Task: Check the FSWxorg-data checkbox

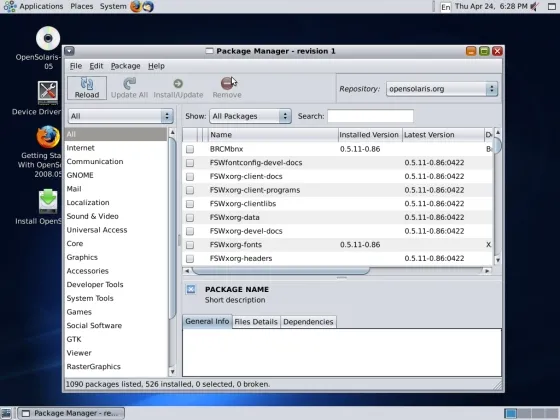Action: tap(190, 218)
